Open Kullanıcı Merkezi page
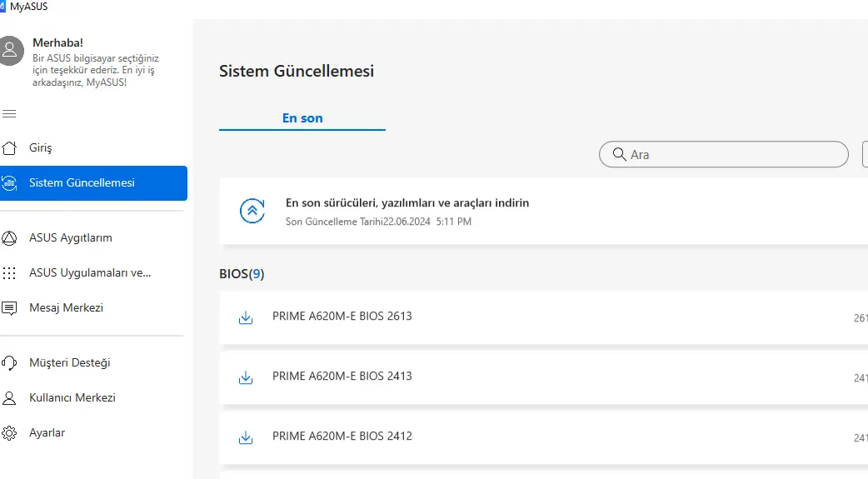 click(x=93, y=397)
